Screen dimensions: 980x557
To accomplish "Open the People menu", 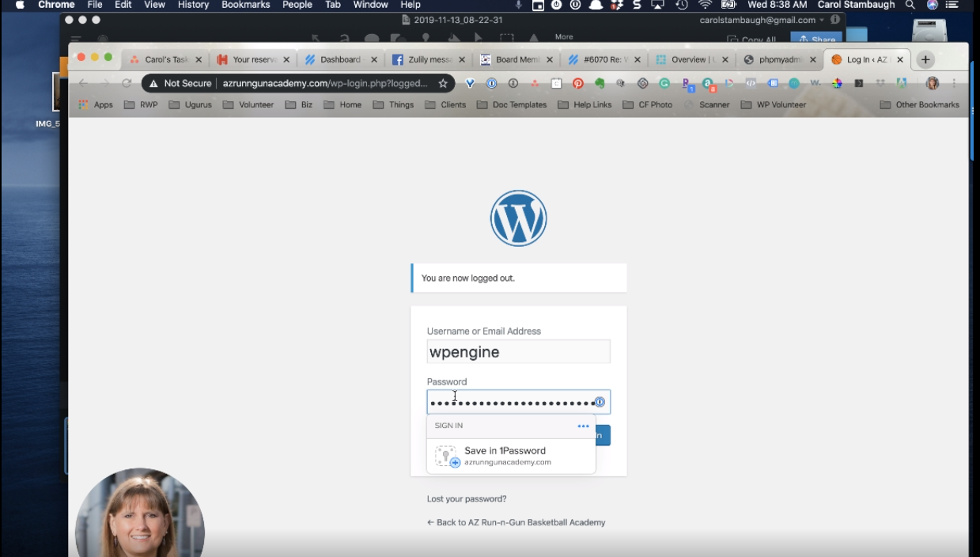I will point(297,5).
